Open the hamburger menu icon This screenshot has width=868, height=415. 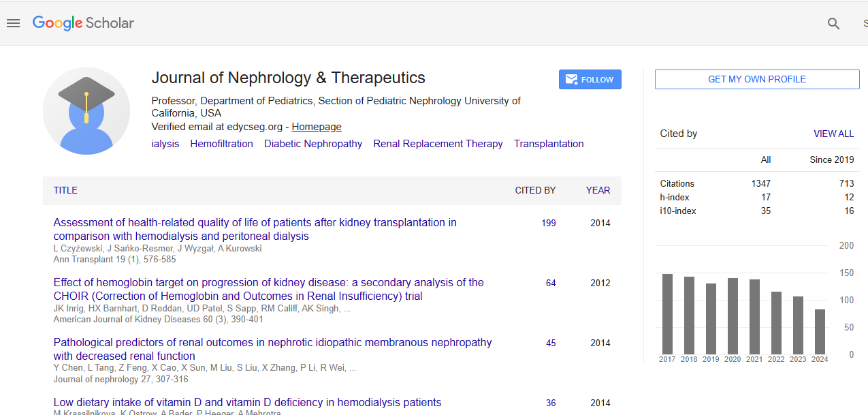[13, 23]
